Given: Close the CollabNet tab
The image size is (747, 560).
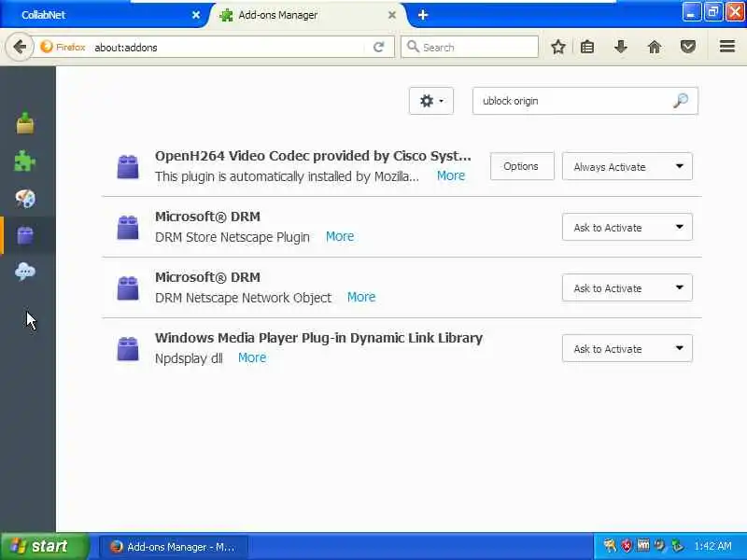Looking at the screenshot, I should (196, 15).
